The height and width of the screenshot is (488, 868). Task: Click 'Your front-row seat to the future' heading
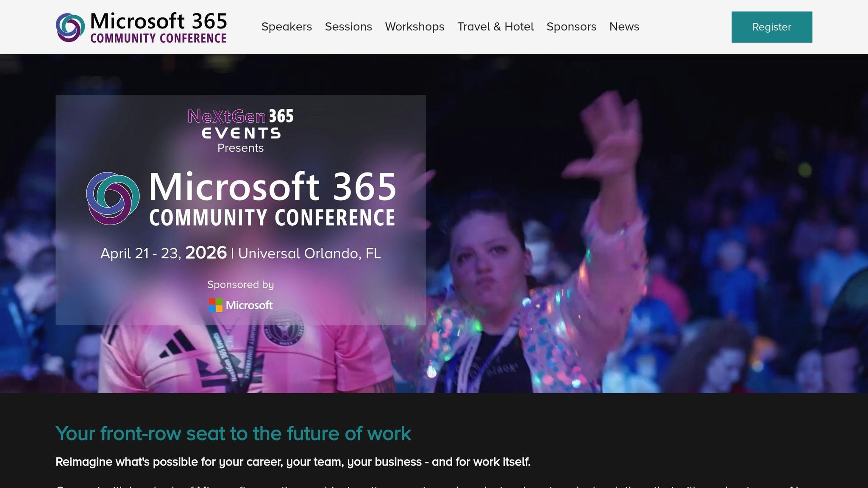233,433
